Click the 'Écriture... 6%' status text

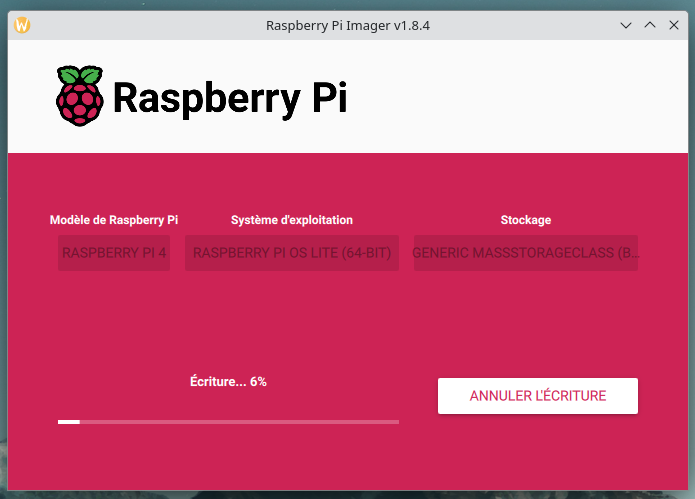[228, 382]
